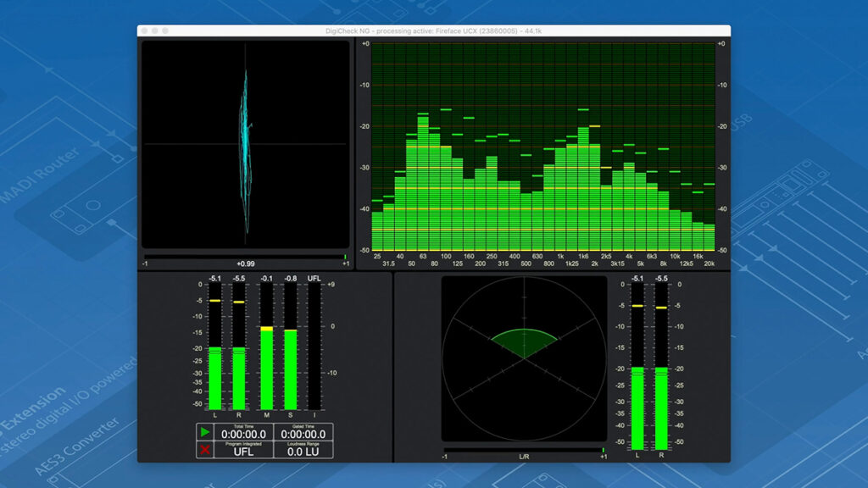Click the S loudness meter bar
This screenshot has height=488, width=868.
(x=291, y=369)
